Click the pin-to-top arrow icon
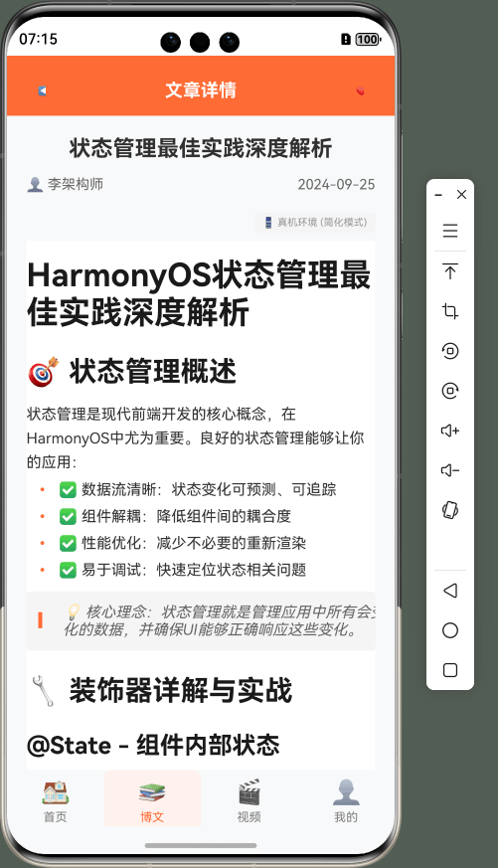This screenshot has width=498, height=868. (x=450, y=271)
